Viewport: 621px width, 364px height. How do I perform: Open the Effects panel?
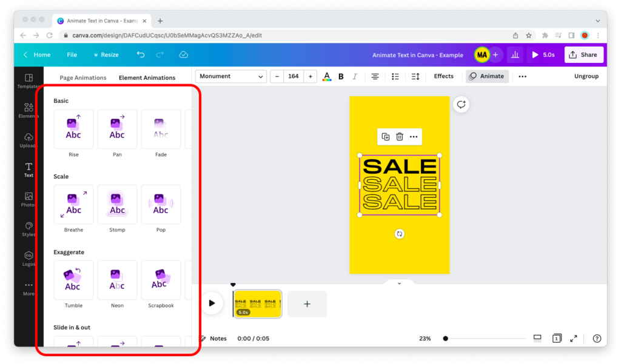point(443,76)
